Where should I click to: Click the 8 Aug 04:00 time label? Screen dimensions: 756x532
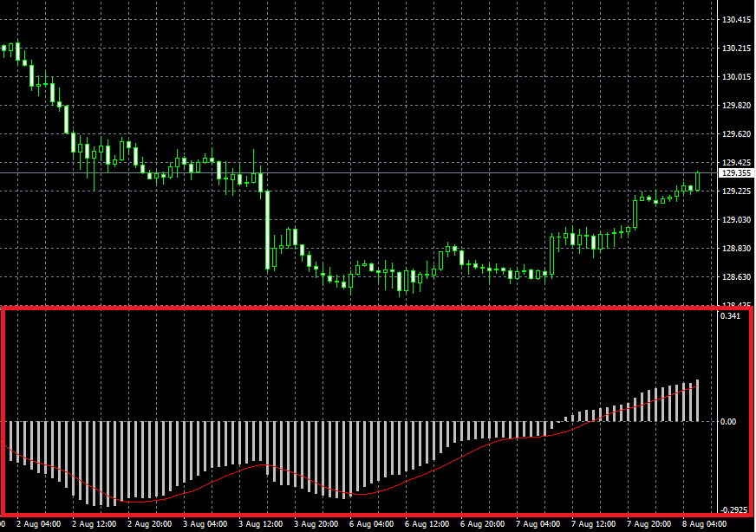click(x=704, y=524)
